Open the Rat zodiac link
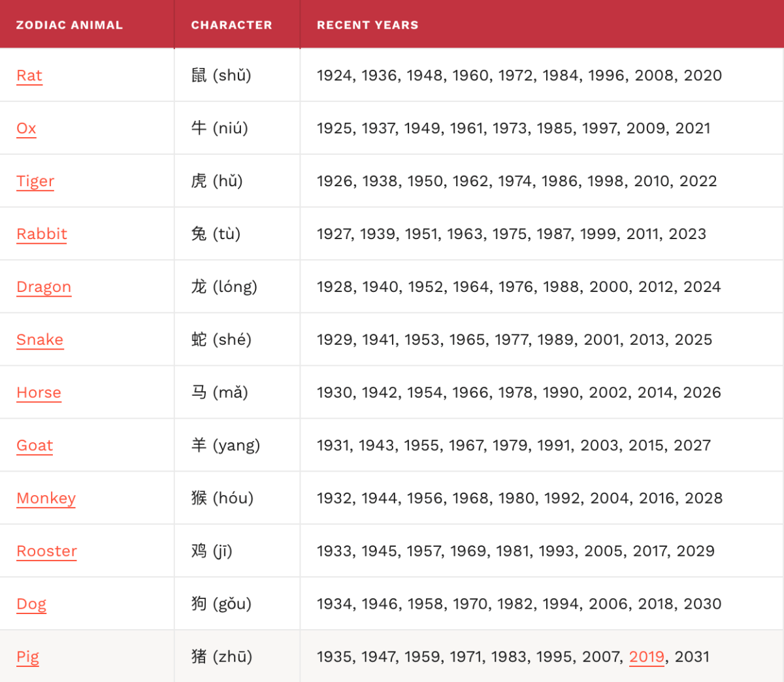The height and width of the screenshot is (682, 784). pyautogui.click(x=29, y=76)
